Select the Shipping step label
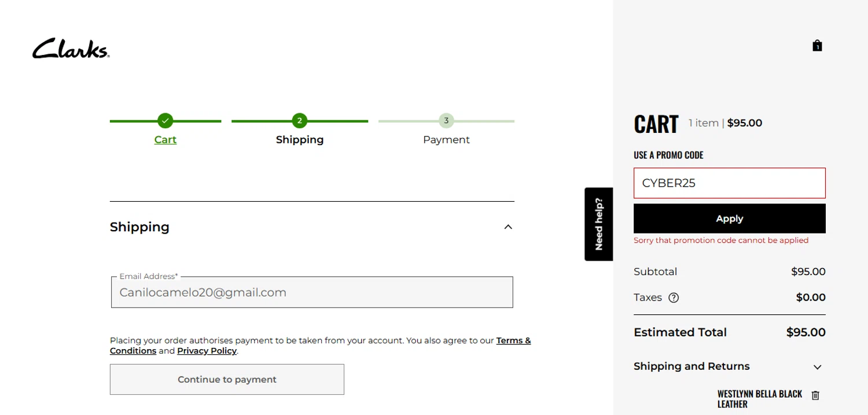Screen dimensions: 868x415 [x=299, y=140]
